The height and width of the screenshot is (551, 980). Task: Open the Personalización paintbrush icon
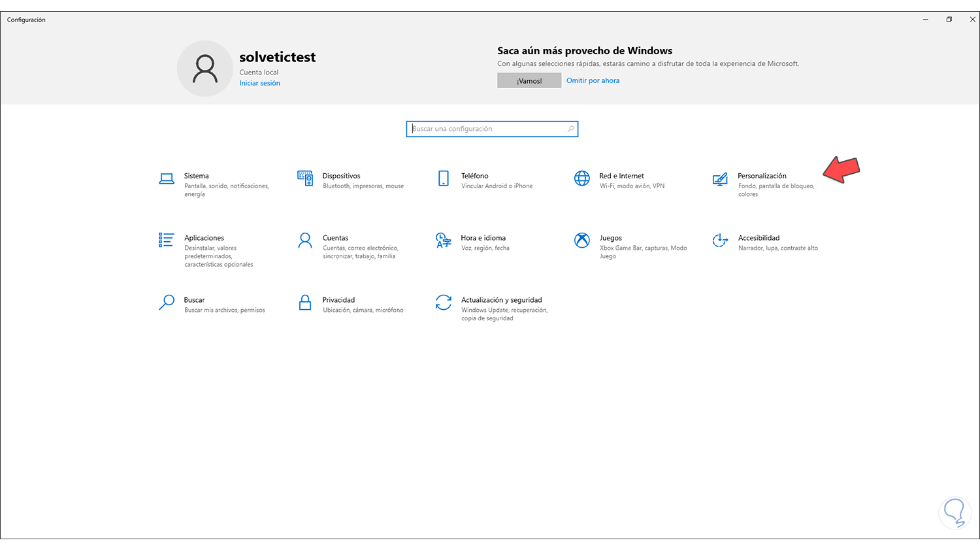pos(720,178)
